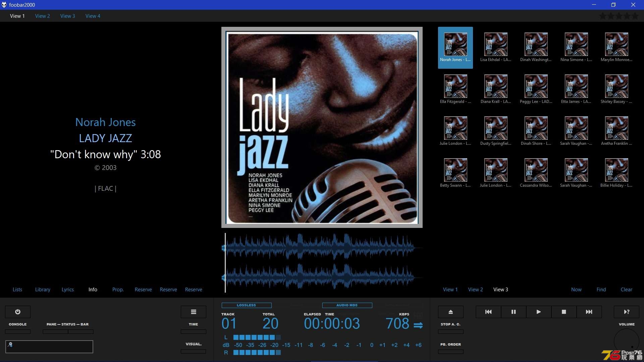
Task: Select the Info panel tab
Action: pyautogui.click(x=93, y=290)
